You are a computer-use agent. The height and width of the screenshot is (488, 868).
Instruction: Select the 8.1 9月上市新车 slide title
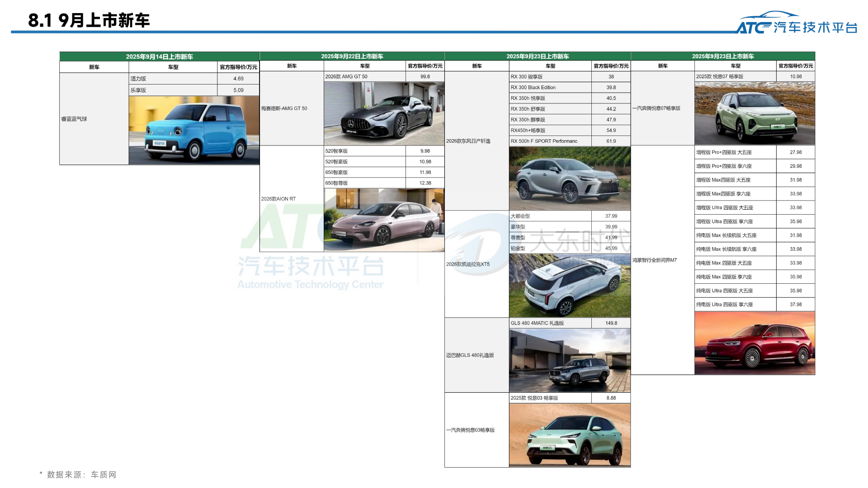click(x=89, y=20)
